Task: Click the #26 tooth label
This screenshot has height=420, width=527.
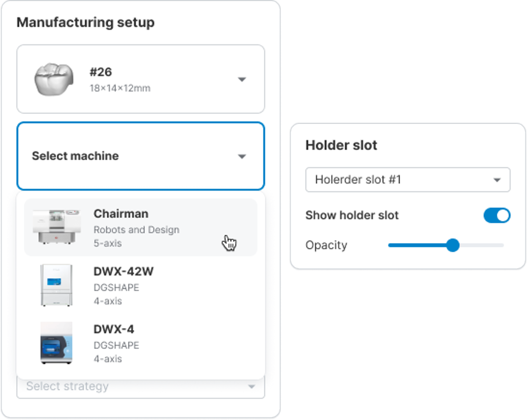Action: coord(101,72)
